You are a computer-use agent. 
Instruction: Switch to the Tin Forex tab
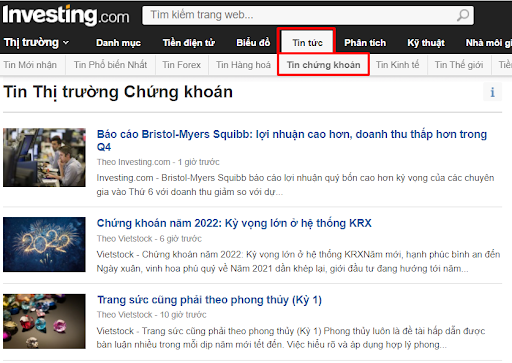tap(182, 65)
